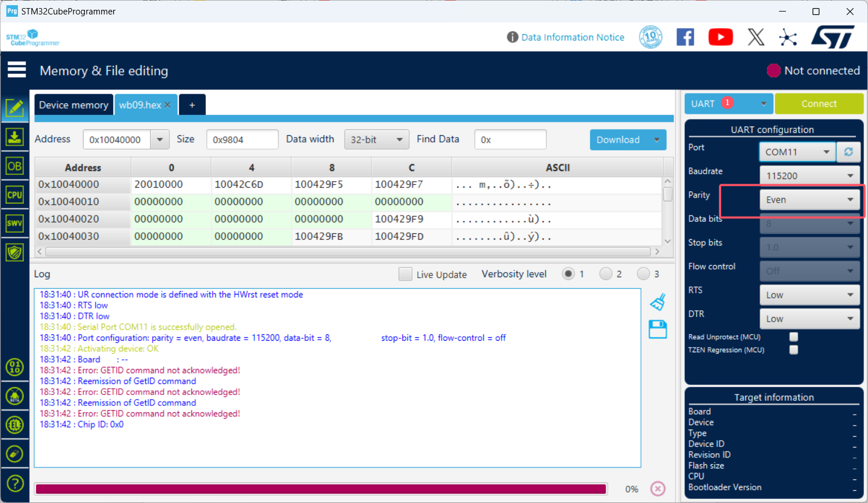Select cell 100429FB in the memory table
Viewport: 868px width, 503px height.
coord(331,236)
